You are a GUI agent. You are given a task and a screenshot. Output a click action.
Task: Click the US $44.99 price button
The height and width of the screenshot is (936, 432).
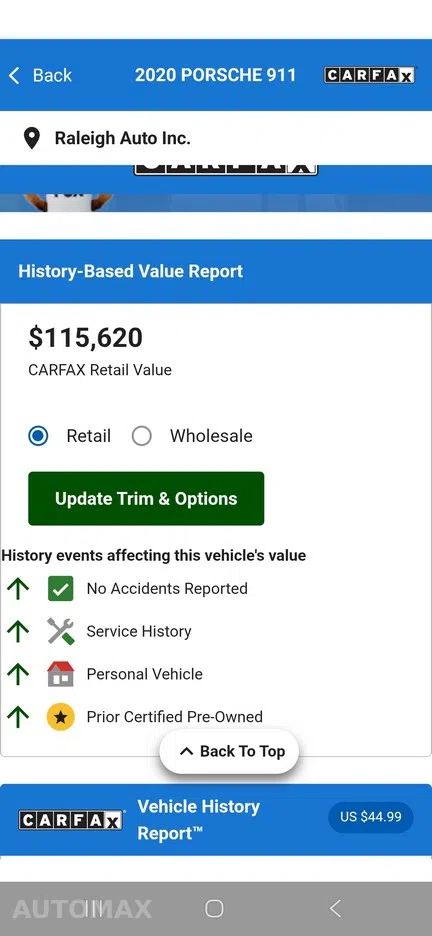[x=371, y=817]
